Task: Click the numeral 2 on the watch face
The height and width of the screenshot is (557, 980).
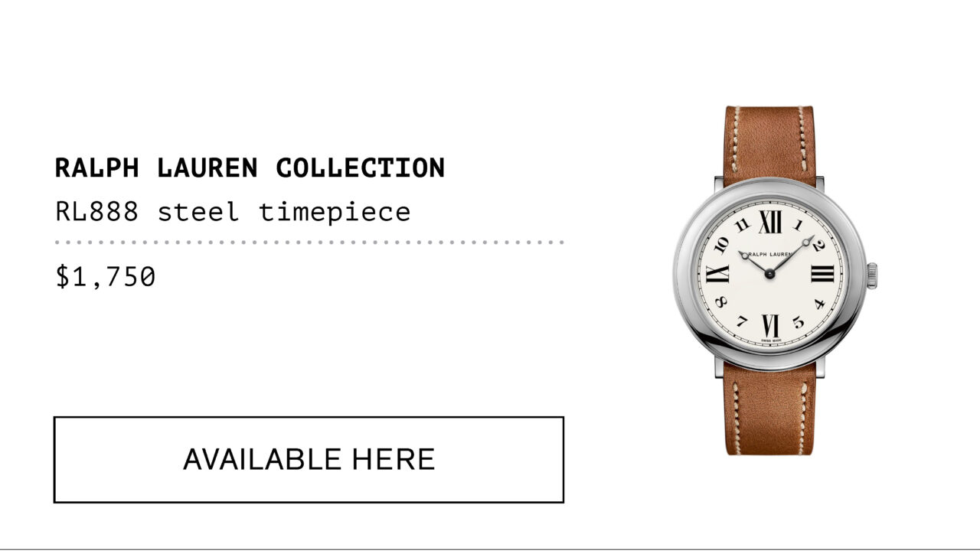Action: point(817,245)
